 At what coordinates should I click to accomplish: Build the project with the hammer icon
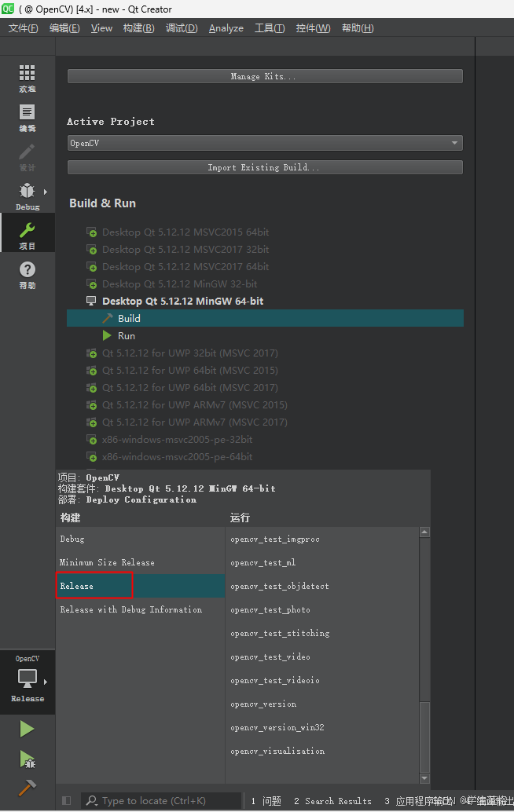[x=27, y=788]
